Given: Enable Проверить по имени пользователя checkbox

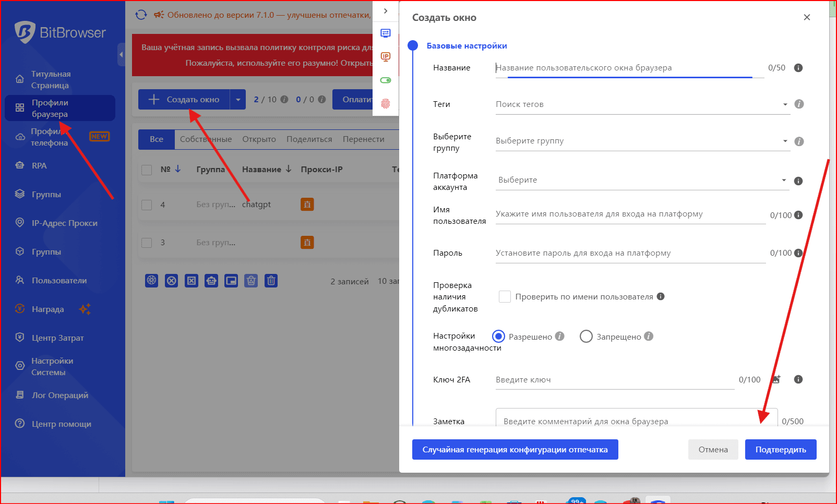Looking at the screenshot, I should pos(505,297).
